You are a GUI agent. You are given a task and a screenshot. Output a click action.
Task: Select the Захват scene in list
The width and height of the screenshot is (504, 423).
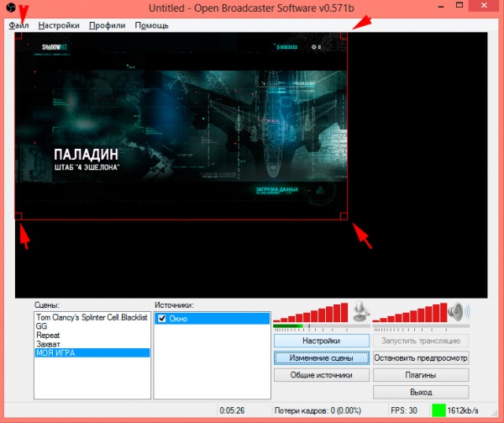coord(47,343)
